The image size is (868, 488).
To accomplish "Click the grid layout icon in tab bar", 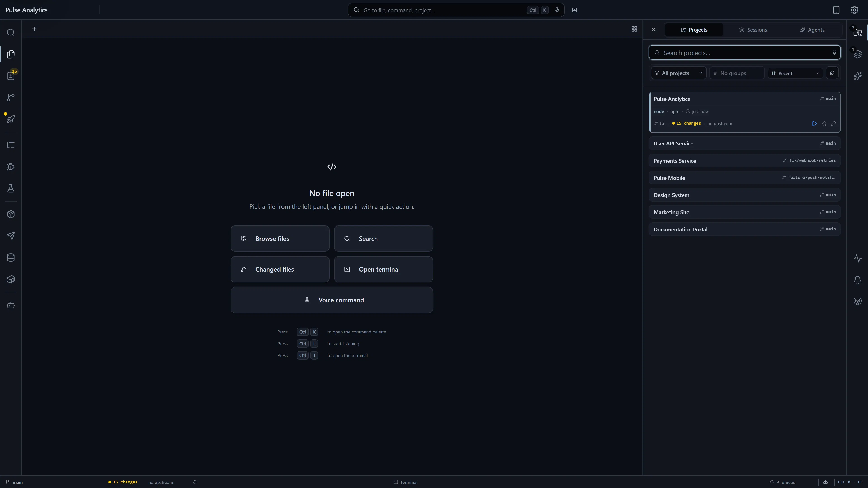I will tap(634, 29).
